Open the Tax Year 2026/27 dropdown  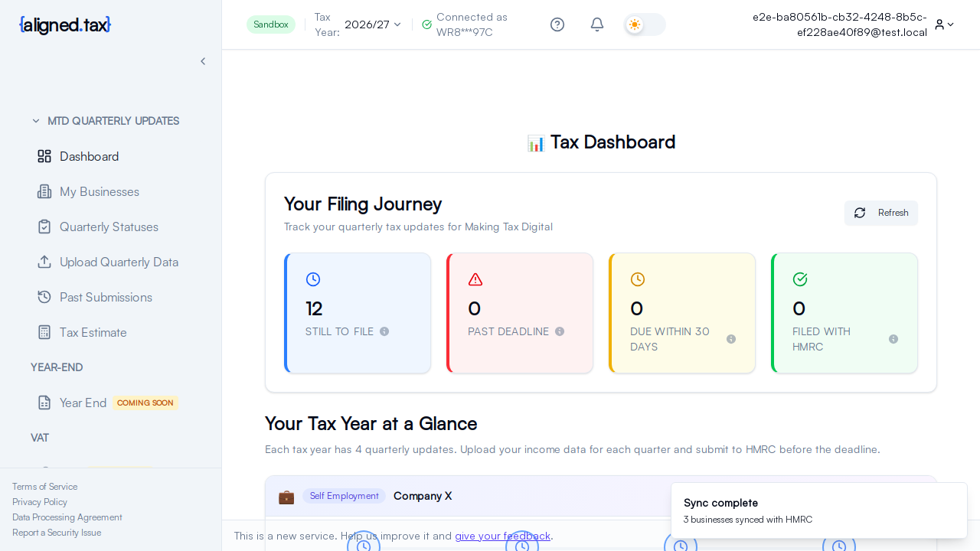coord(372,24)
